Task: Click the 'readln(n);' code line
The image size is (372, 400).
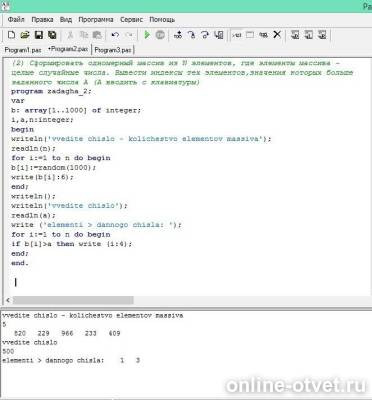Action: [33, 148]
